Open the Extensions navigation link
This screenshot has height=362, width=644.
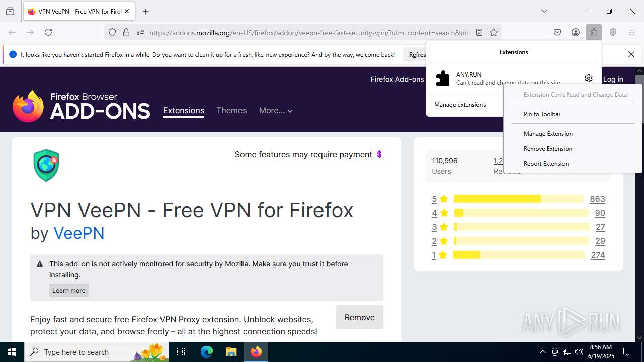point(184,111)
